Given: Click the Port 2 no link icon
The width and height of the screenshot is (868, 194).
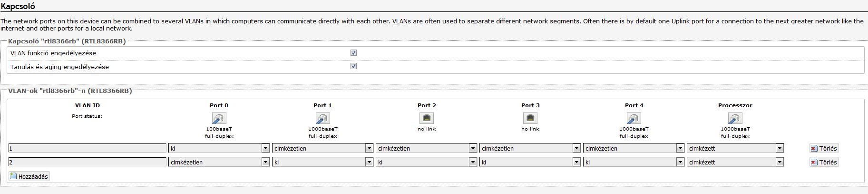Looking at the screenshot, I should click(427, 118).
